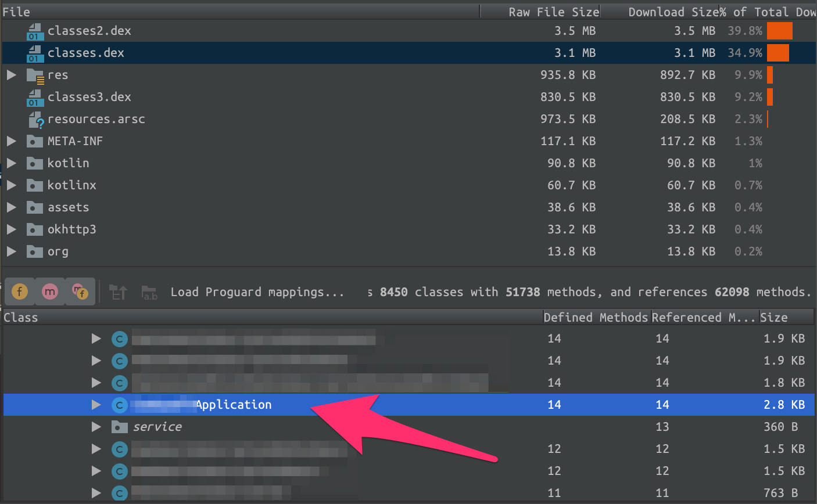This screenshot has height=504, width=817.
Task: Sort by the Defined Methods column header
Action: [595, 317]
